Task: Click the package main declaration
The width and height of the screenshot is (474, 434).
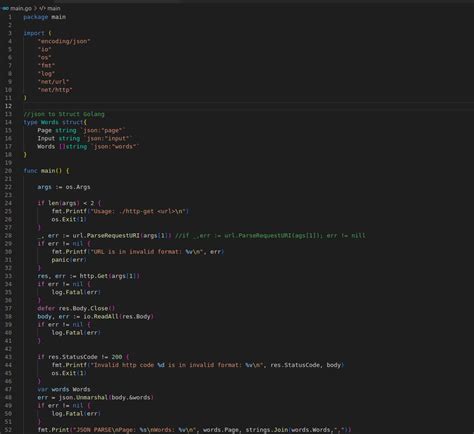Action: (x=45, y=17)
